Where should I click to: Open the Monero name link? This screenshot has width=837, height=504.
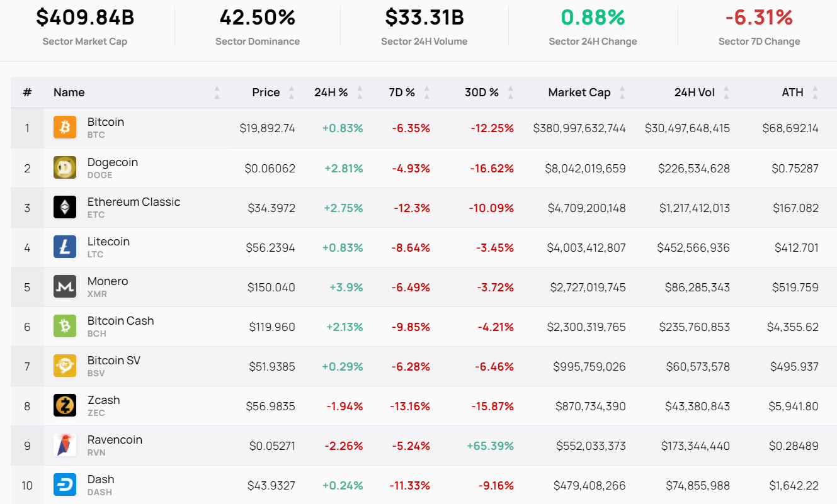[x=108, y=281]
